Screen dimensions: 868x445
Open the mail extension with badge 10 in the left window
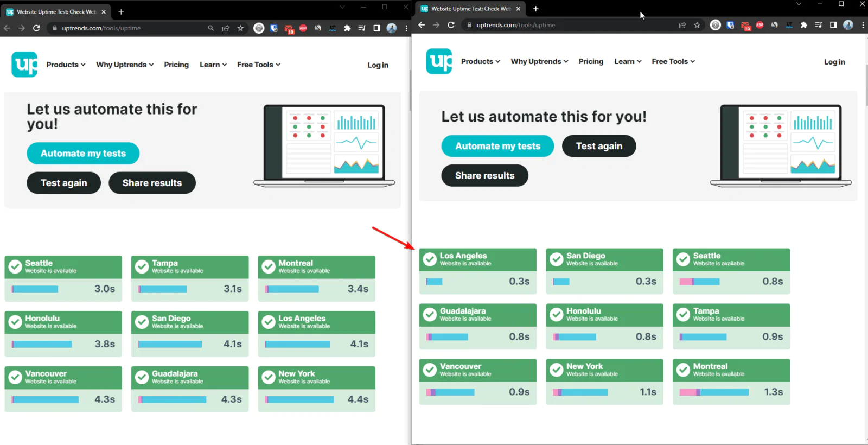pos(289,29)
